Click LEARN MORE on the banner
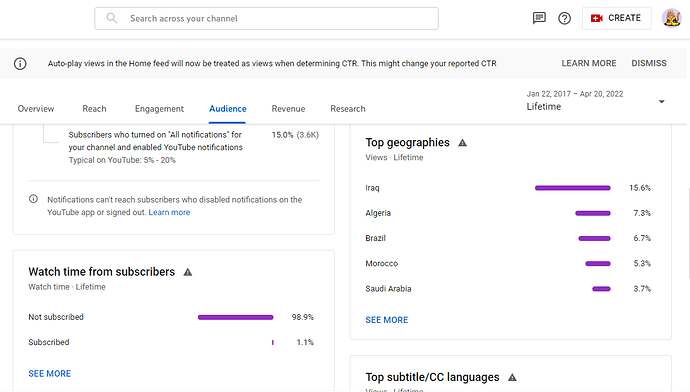 (589, 63)
